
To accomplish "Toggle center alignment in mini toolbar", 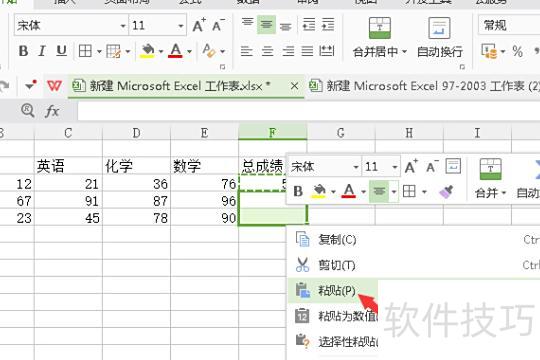I will [x=379, y=191].
